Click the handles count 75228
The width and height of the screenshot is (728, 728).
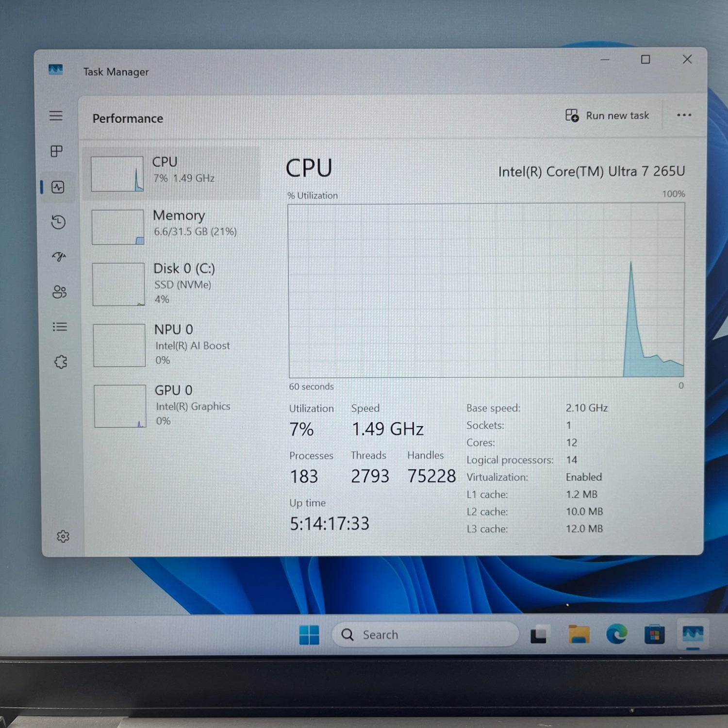point(431,476)
